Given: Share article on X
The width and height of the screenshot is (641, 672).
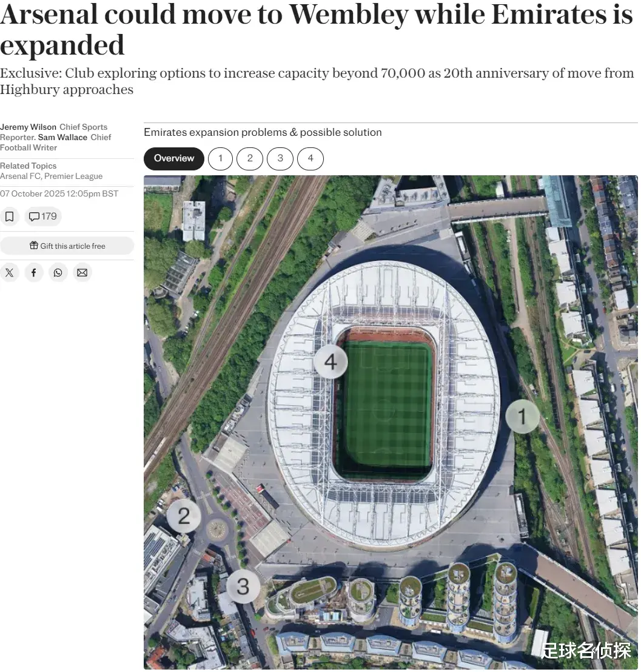Looking at the screenshot, I should (9, 273).
